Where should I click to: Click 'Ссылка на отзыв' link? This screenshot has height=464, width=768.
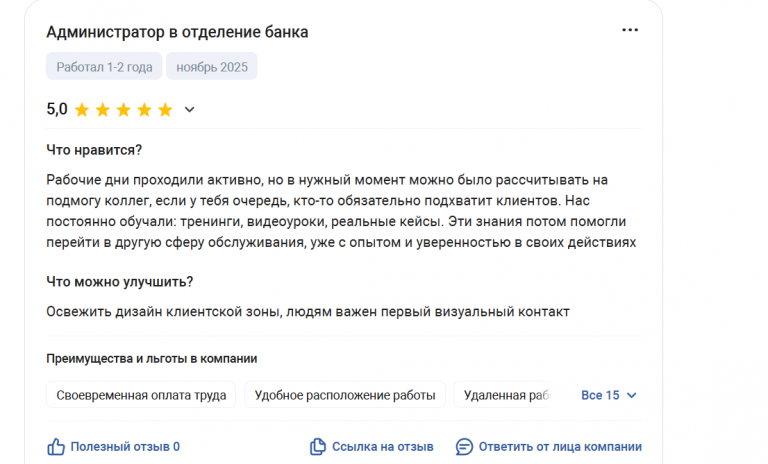click(x=382, y=446)
